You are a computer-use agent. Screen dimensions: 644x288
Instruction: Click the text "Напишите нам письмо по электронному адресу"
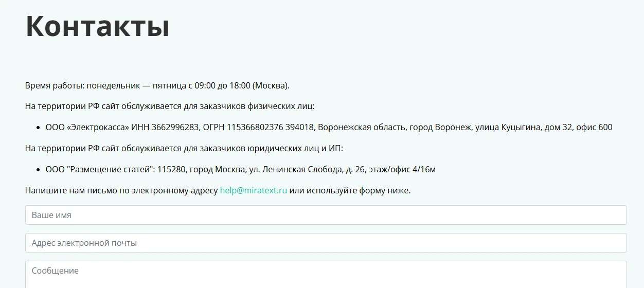tap(121, 190)
